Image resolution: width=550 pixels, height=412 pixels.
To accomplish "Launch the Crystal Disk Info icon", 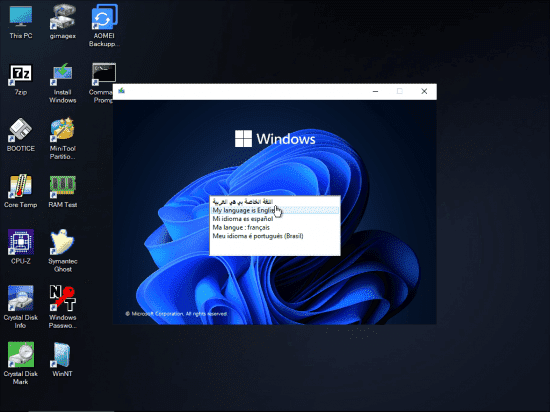I will (x=21, y=307).
